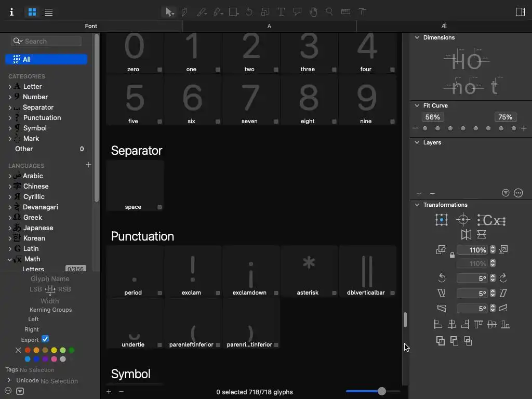This screenshot has height=399, width=532.
Task: Open the bottom-left actions menu button
Action: coord(8,391)
